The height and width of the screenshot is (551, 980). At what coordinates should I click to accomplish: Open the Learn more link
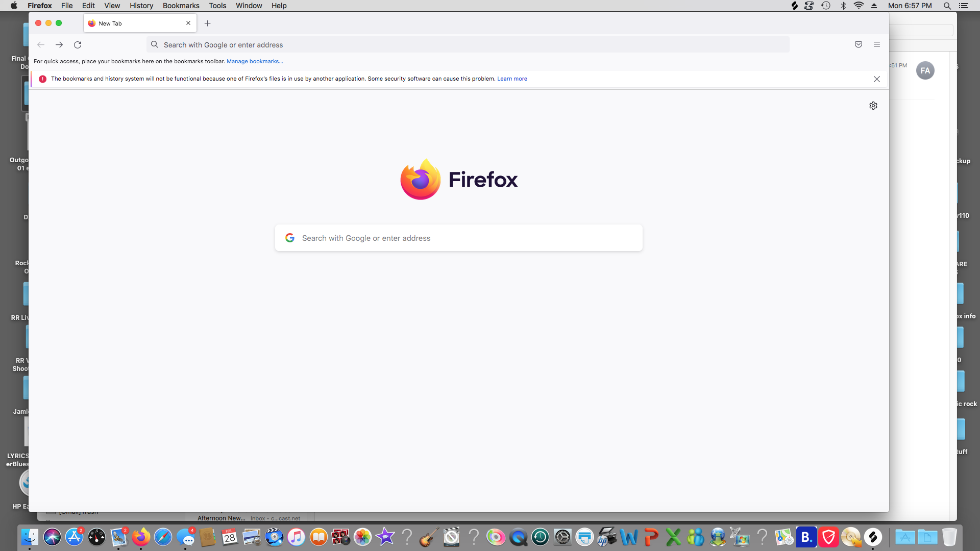point(512,79)
